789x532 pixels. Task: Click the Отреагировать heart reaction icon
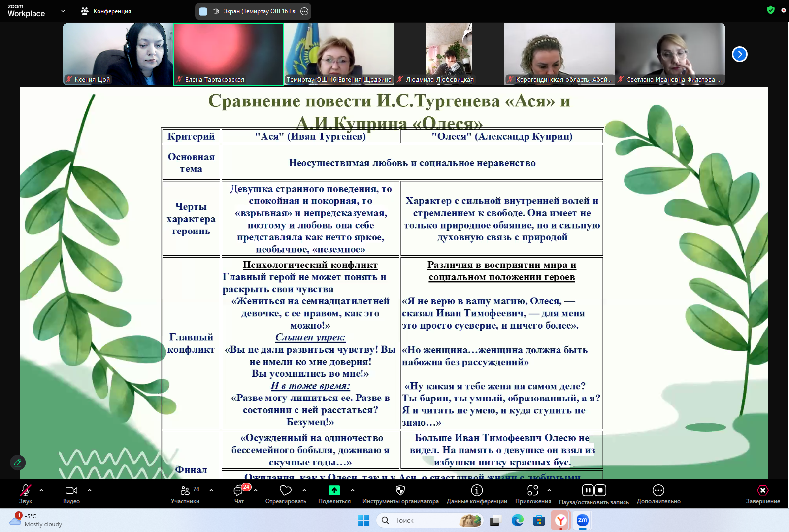click(286, 491)
